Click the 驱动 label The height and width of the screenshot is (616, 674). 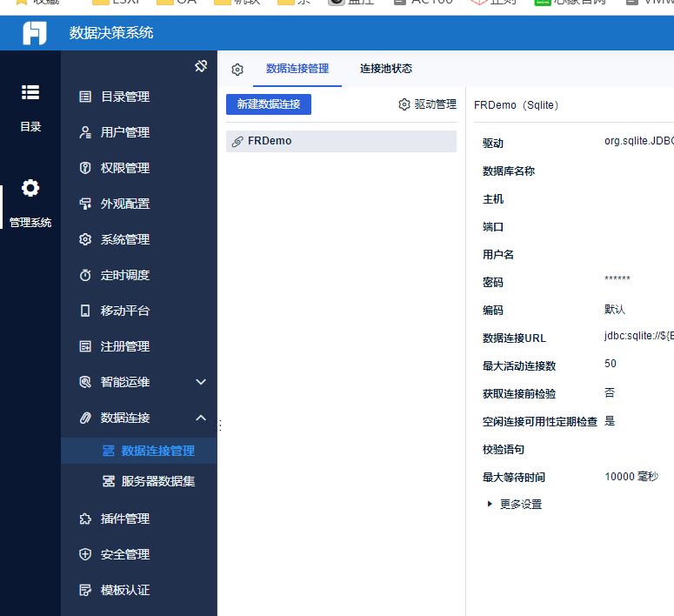pyautogui.click(x=493, y=144)
